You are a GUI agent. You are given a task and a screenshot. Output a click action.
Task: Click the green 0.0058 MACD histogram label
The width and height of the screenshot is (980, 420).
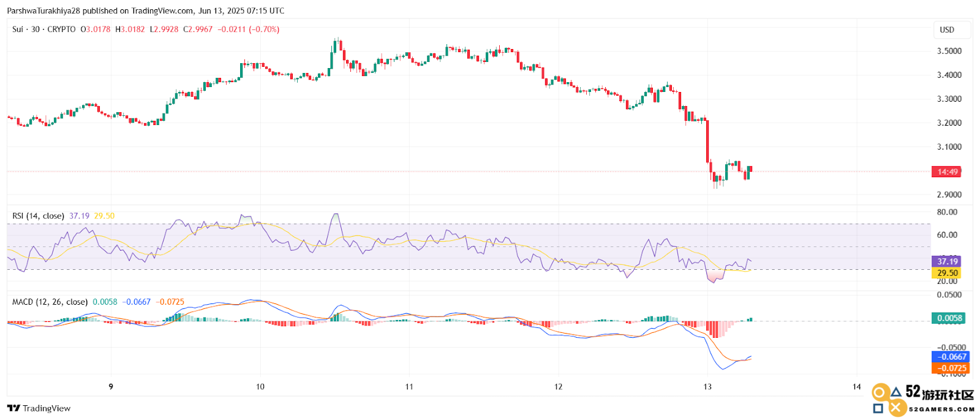pos(949,318)
